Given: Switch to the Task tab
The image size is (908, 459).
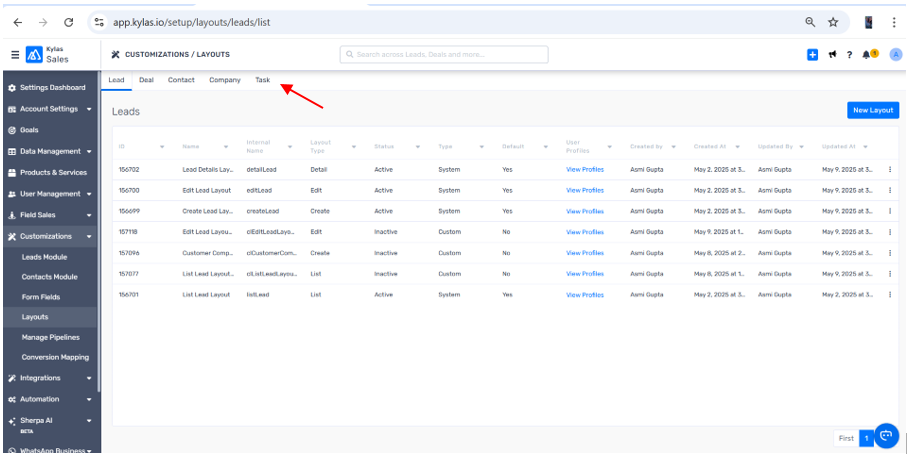Looking at the screenshot, I should 262,80.
